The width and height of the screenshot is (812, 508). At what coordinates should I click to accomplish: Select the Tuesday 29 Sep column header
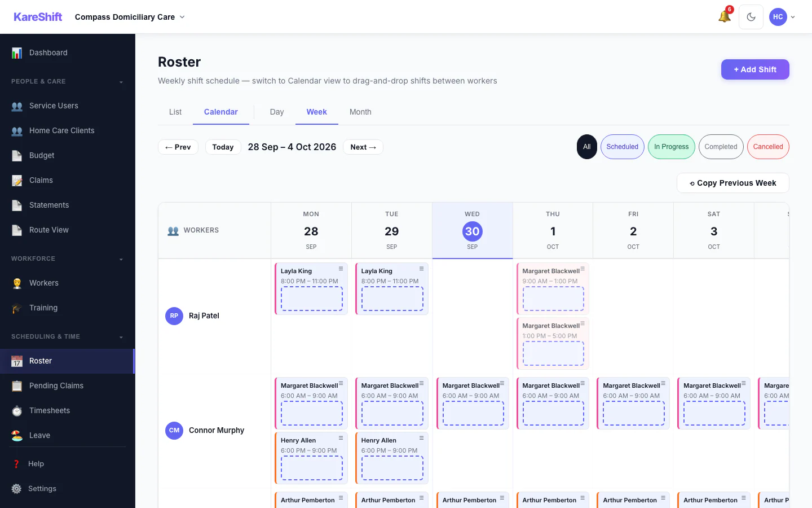pos(392,230)
